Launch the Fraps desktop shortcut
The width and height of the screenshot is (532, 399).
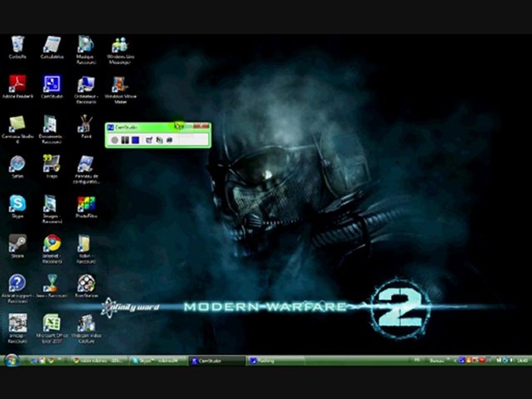point(52,167)
